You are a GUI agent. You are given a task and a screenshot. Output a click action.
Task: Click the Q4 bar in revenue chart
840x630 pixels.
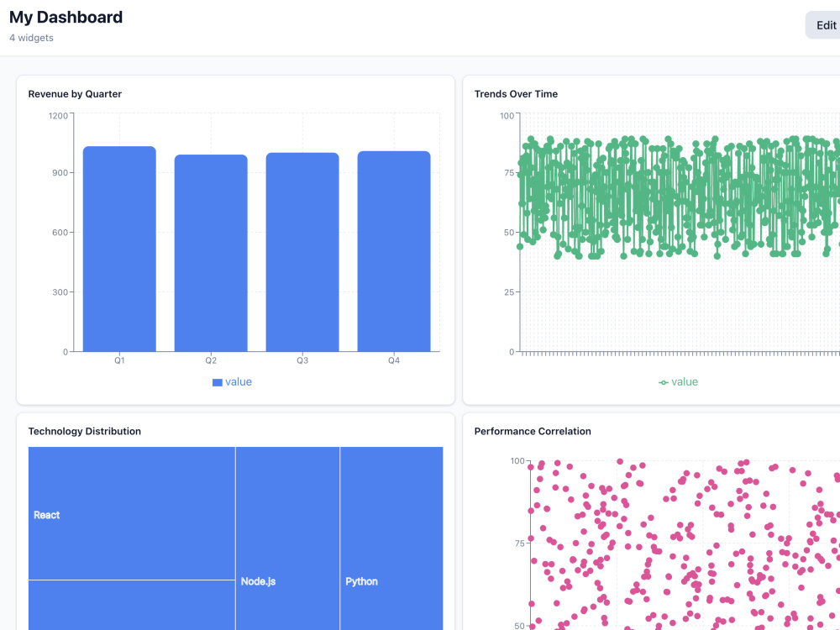point(394,251)
